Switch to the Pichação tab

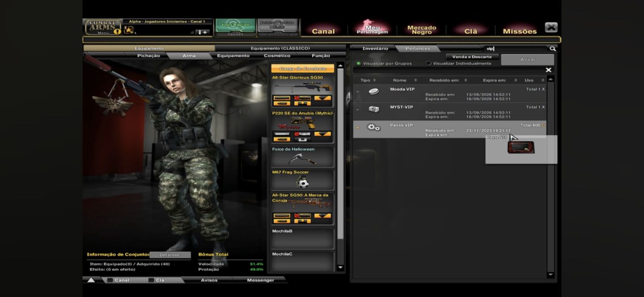(148, 56)
